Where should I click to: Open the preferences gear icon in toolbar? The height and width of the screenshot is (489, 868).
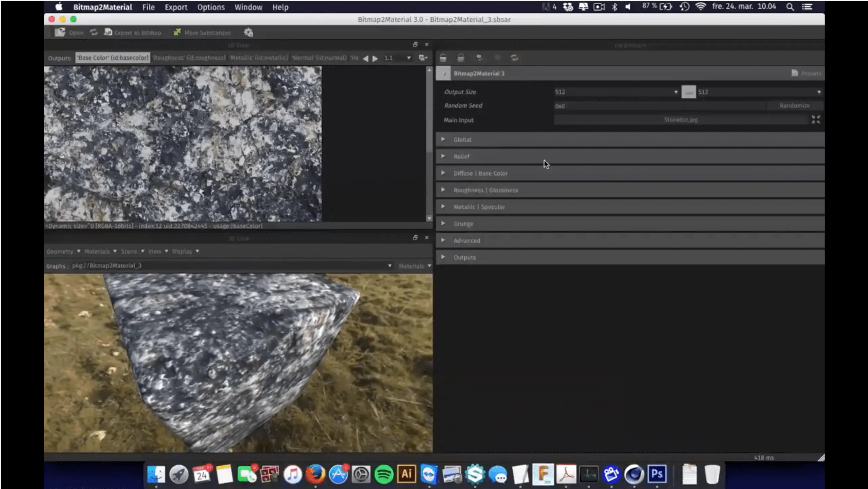pyautogui.click(x=248, y=33)
